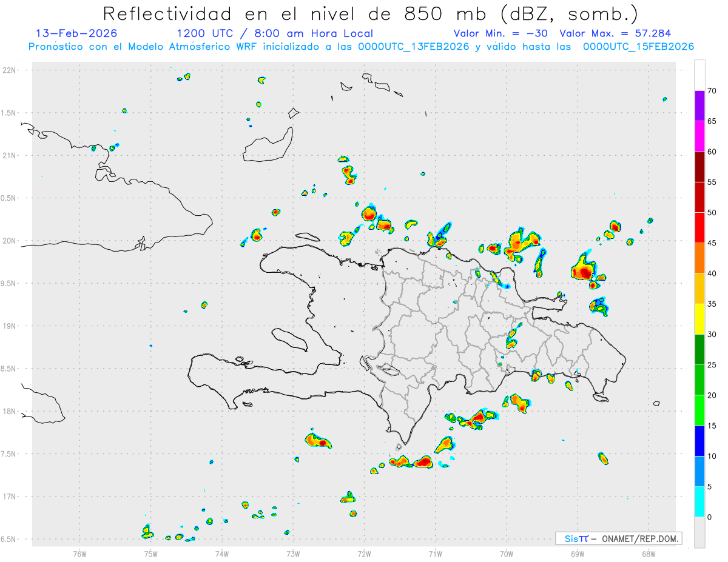Select the date text "13-Feb-2026"
728x562 pixels.
click(76, 33)
